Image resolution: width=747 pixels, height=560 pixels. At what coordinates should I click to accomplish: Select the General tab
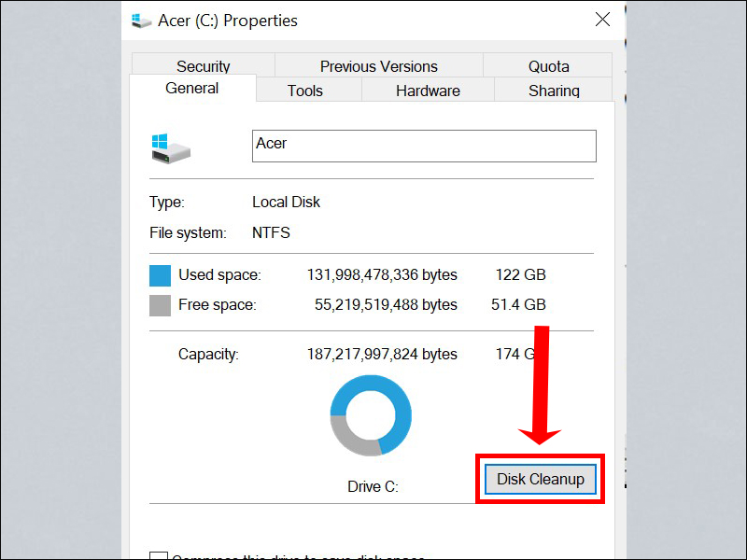point(191,89)
